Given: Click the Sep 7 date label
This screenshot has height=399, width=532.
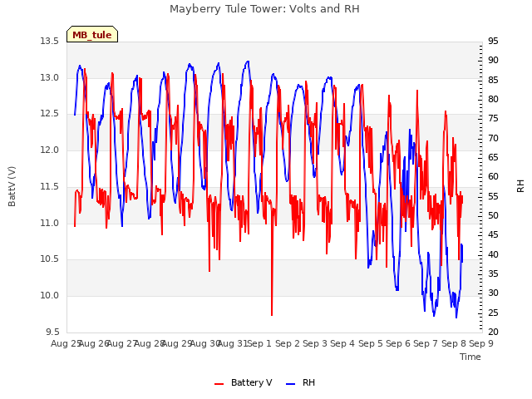Looking at the screenshot, I should tap(426, 343).
